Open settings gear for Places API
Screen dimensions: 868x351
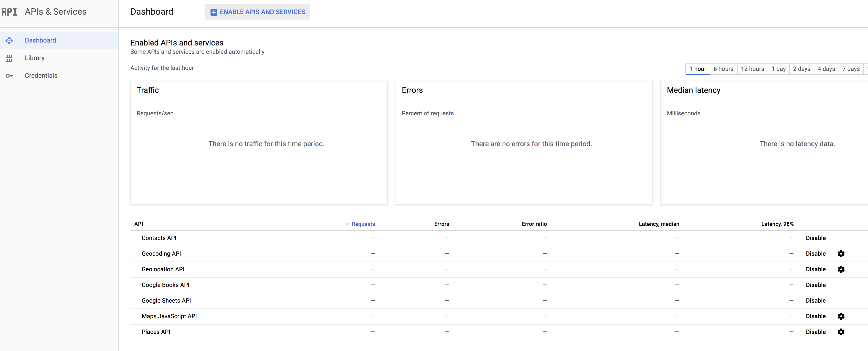tap(841, 332)
